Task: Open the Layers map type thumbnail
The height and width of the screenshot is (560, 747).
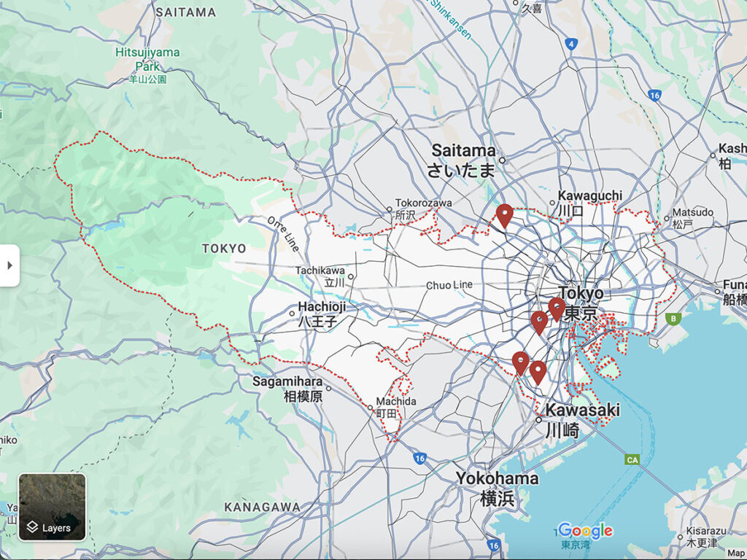Action: 53,507
